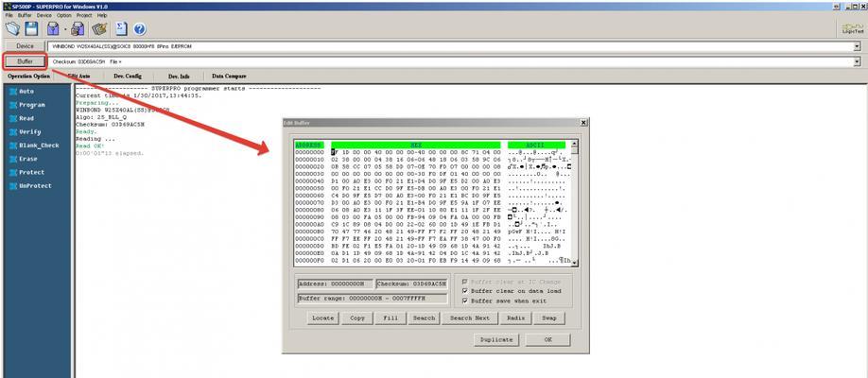The image size is (868, 378).
Task: Switch to Dev. Info tab
Action: pos(180,76)
